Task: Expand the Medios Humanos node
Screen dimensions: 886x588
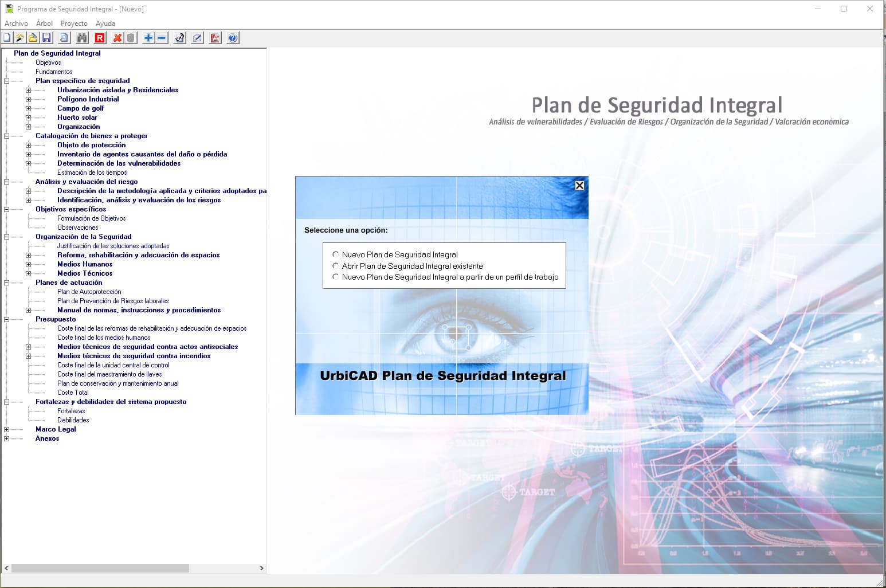Action: (28, 264)
